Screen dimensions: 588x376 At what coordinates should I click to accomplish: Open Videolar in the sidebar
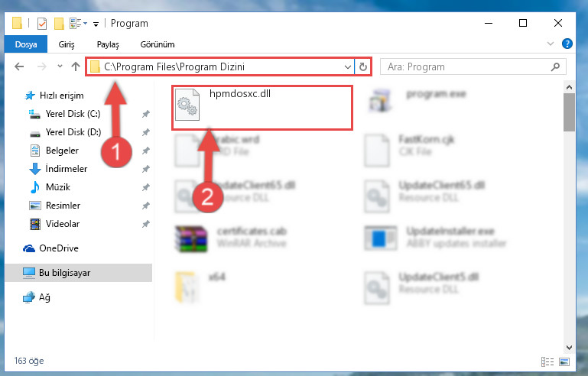55,224
